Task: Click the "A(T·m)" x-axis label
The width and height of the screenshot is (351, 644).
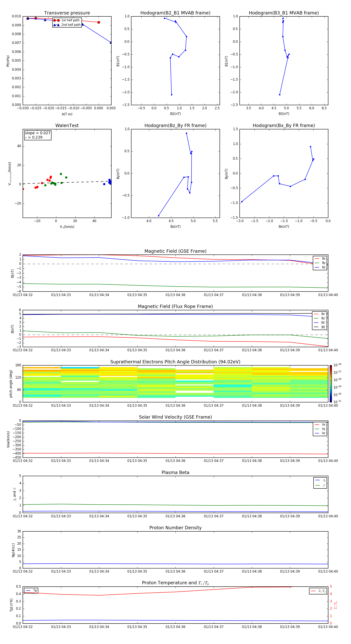Action: click(x=67, y=114)
